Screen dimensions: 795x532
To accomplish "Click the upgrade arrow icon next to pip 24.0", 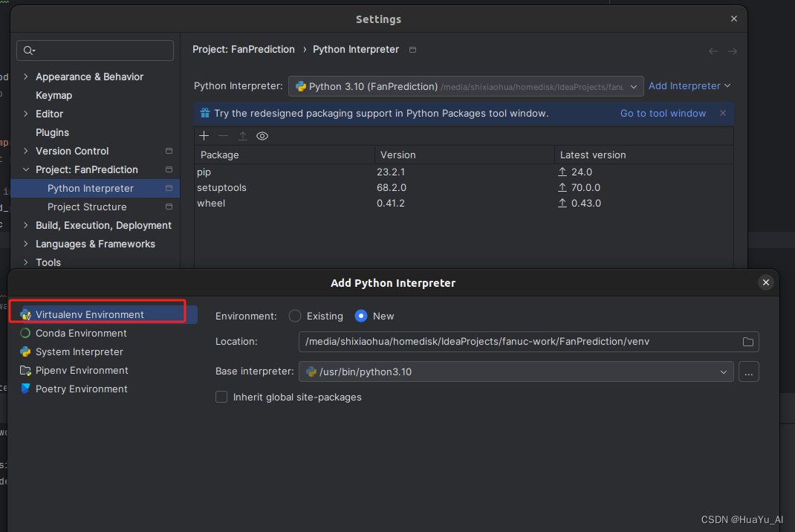I will pyautogui.click(x=562, y=172).
